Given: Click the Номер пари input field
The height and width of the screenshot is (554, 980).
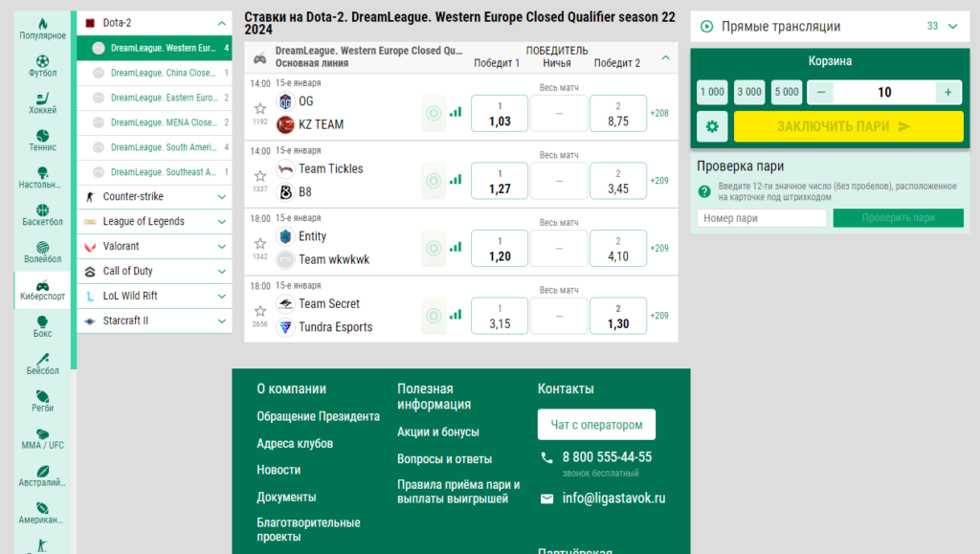Looking at the screenshot, I should point(762,218).
